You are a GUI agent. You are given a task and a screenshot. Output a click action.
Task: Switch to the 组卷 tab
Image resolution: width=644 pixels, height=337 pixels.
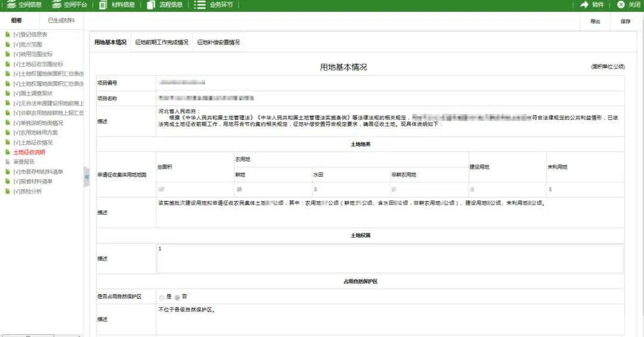pos(17,20)
